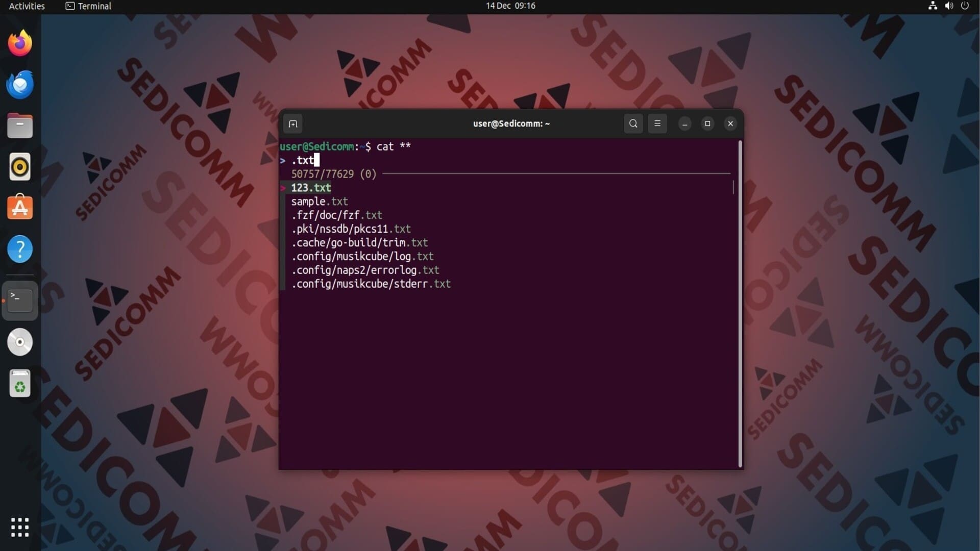Open the clock and calendar panel
Viewport: 980px width, 551px height.
click(x=510, y=6)
